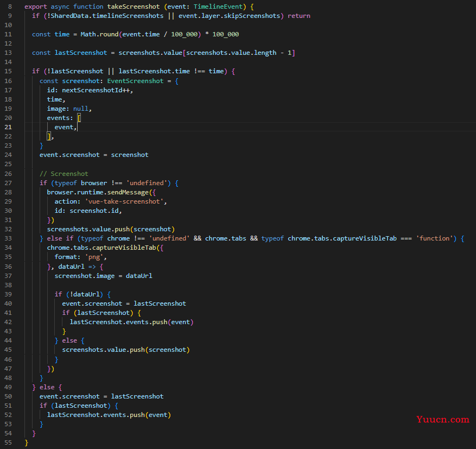Click the 'function' string on line 33
Screen dimensions: 476x449
click(434, 238)
